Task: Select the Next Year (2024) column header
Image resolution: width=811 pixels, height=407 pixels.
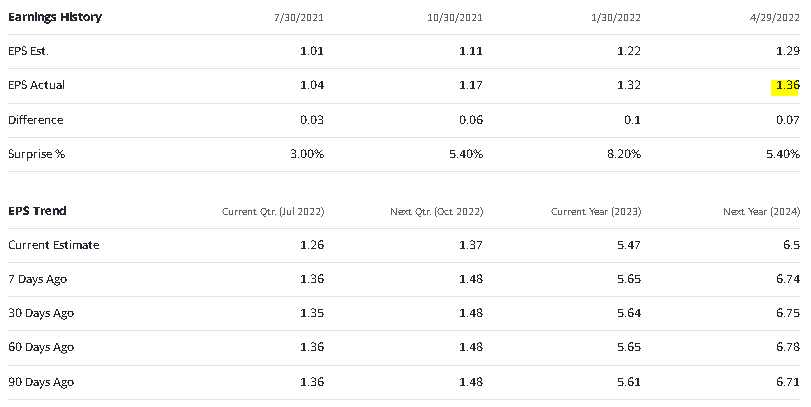Action: pos(761,212)
